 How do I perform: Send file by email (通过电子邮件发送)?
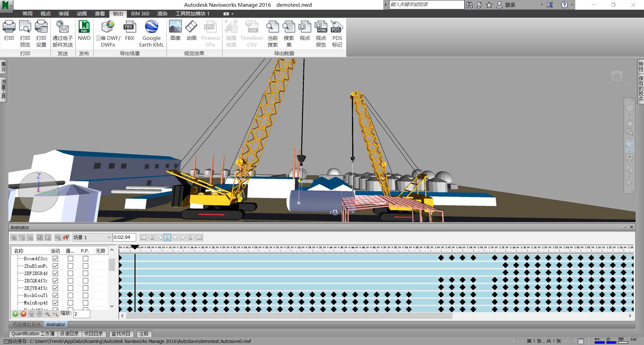click(x=63, y=34)
